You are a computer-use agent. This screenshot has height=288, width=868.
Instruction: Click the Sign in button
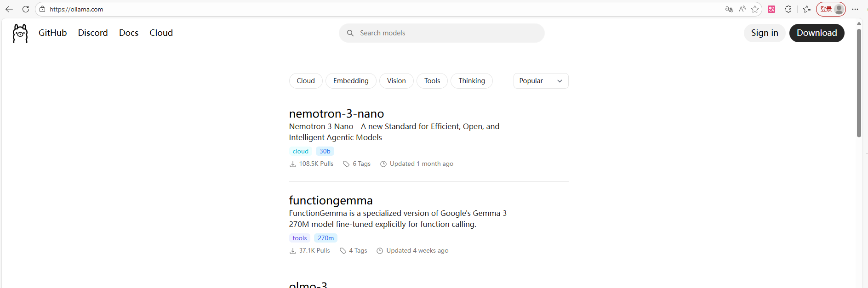765,33
